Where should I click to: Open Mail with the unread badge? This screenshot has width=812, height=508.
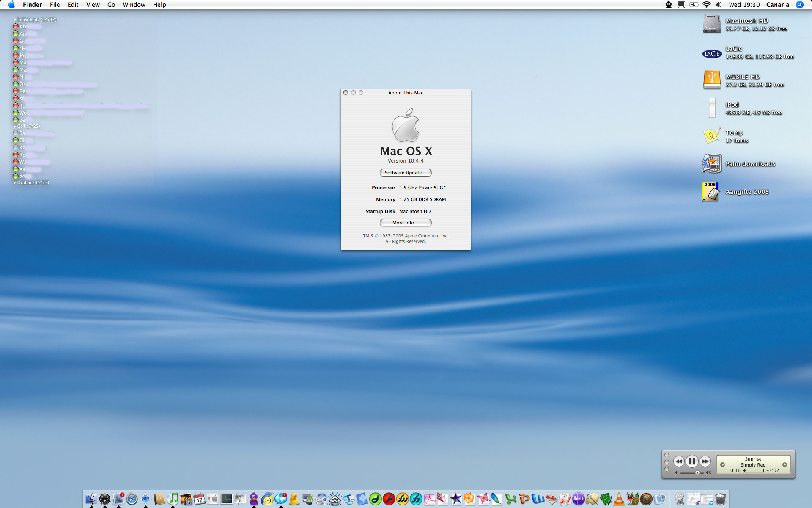click(118, 499)
